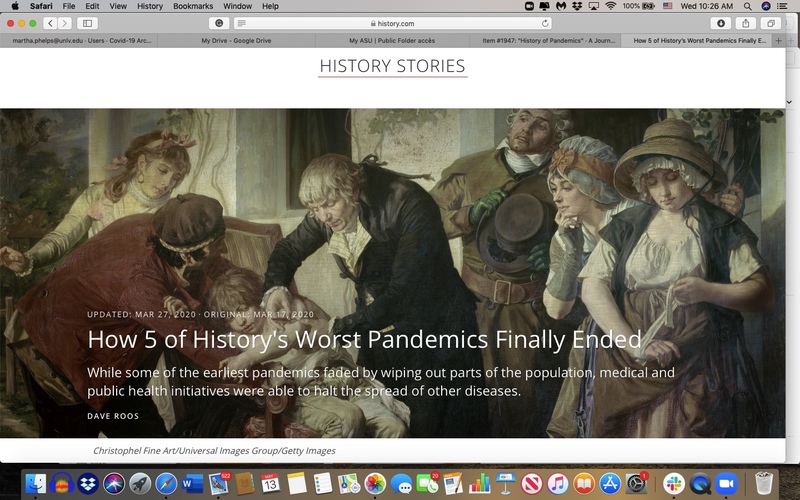800x500 pixels.
Task: Open the Grammarly extension icon in the toolbar
Action: pyautogui.click(x=219, y=23)
